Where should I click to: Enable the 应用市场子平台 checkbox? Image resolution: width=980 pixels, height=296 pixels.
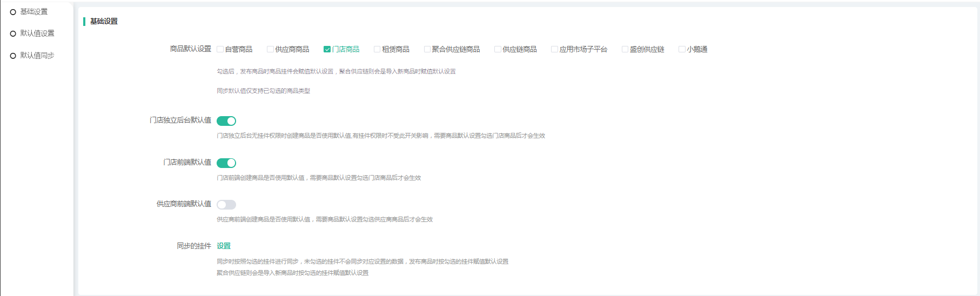(554, 49)
